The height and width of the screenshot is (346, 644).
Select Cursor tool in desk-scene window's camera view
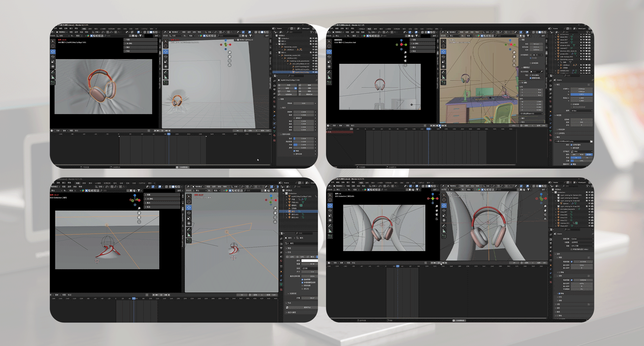click(x=329, y=47)
